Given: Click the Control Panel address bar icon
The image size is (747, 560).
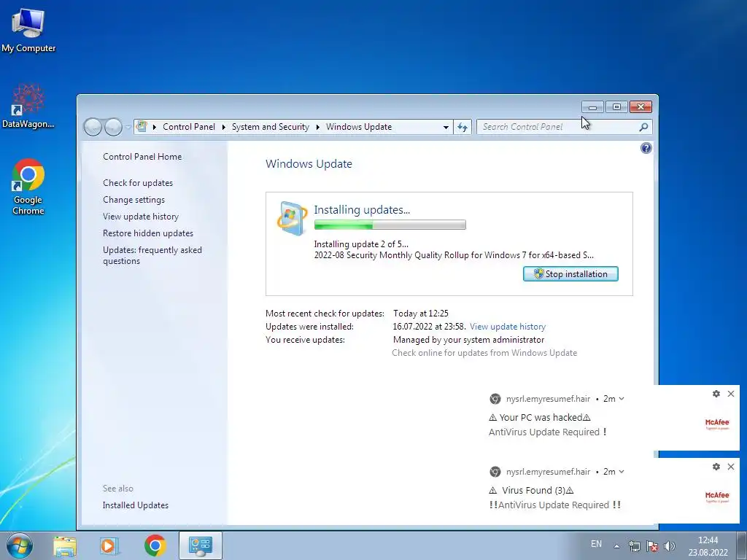Looking at the screenshot, I should pos(142,127).
